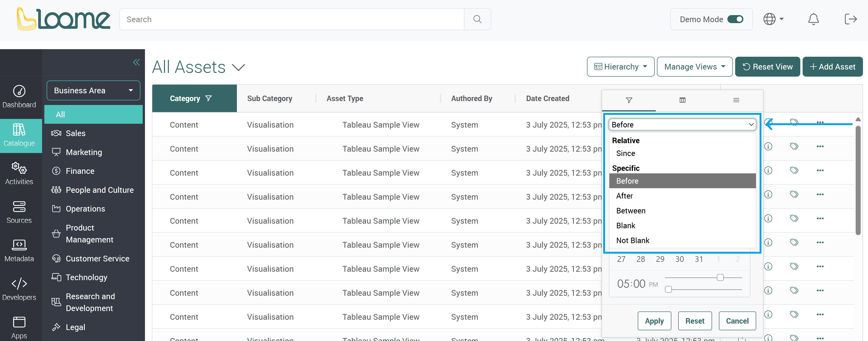
Task: Click the info icon in the third row
Action: (x=768, y=170)
